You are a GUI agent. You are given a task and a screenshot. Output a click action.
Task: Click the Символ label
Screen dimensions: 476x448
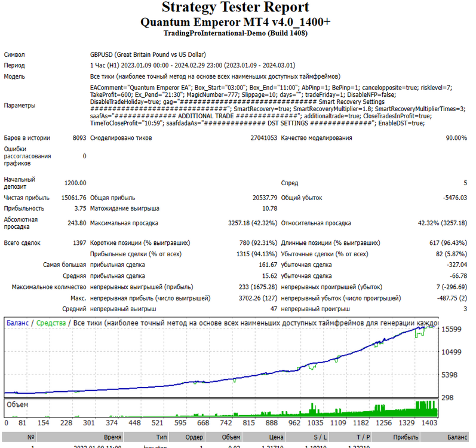[x=14, y=54]
